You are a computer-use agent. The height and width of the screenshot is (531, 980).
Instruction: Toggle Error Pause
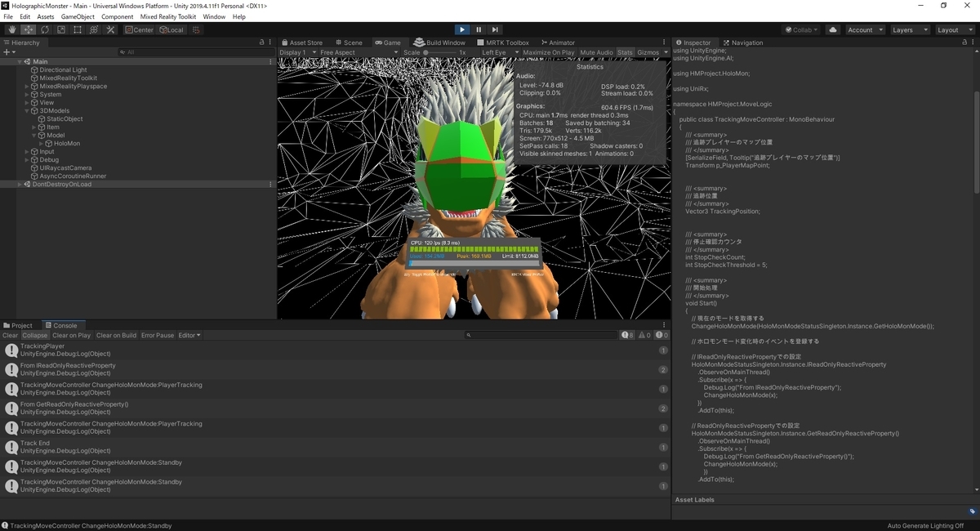[158, 335]
